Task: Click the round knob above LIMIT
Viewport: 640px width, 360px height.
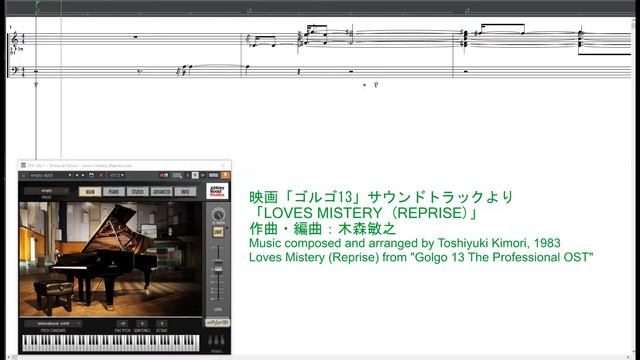Action: tap(218, 214)
